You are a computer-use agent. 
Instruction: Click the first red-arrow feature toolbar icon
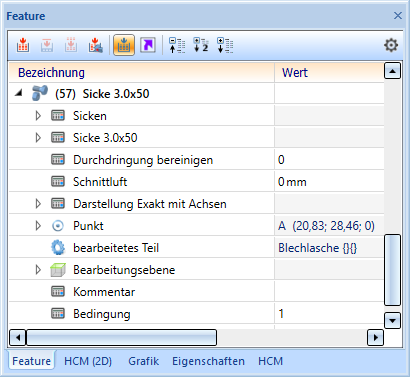(23, 45)
